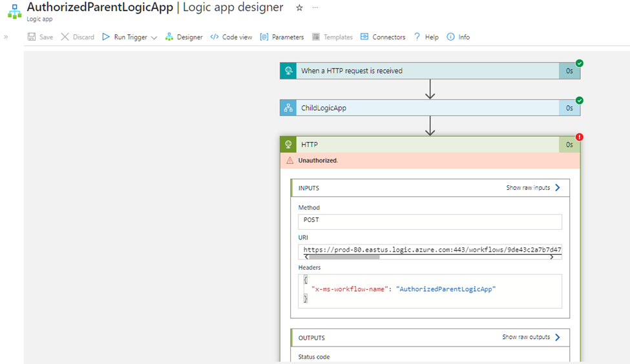Click the AuthorizedParentLogicApp page title
Screen dimensions: 630x364
pos(100,7)
